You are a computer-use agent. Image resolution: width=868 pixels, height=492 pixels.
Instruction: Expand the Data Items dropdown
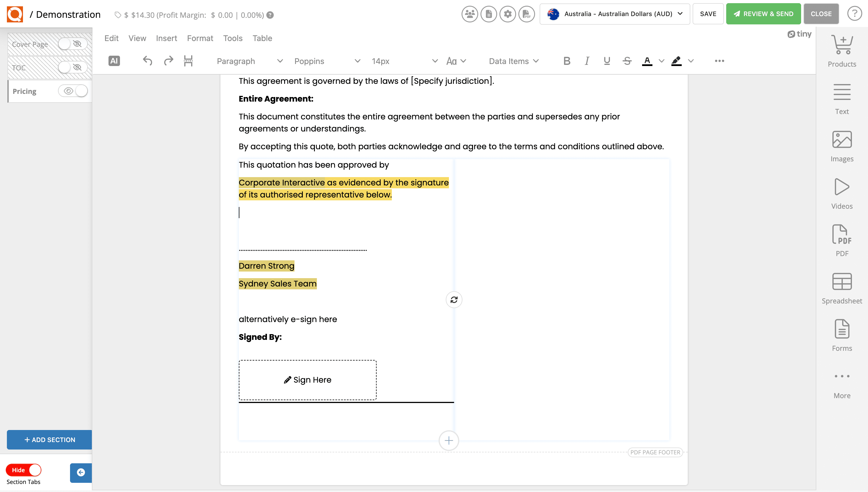[513, 61]
